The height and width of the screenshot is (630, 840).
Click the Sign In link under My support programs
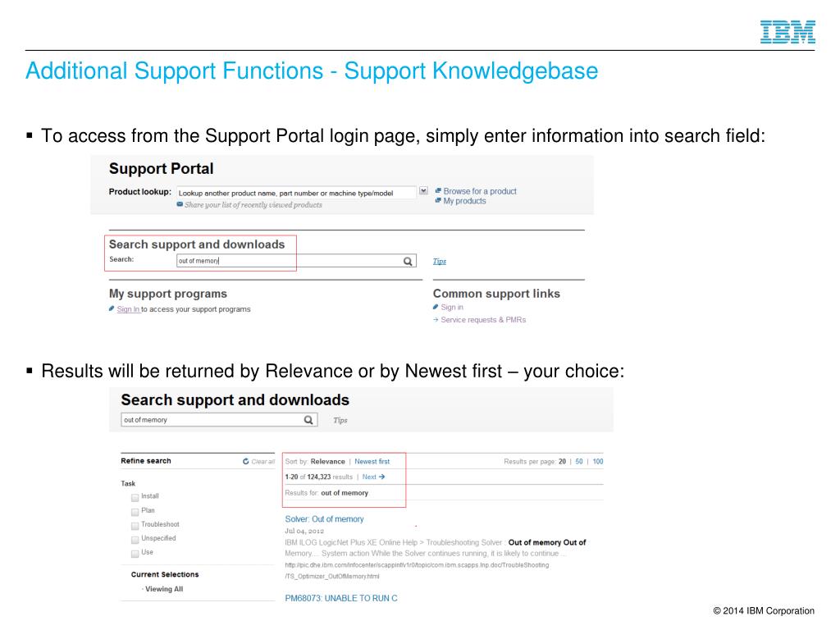point(128,309)
